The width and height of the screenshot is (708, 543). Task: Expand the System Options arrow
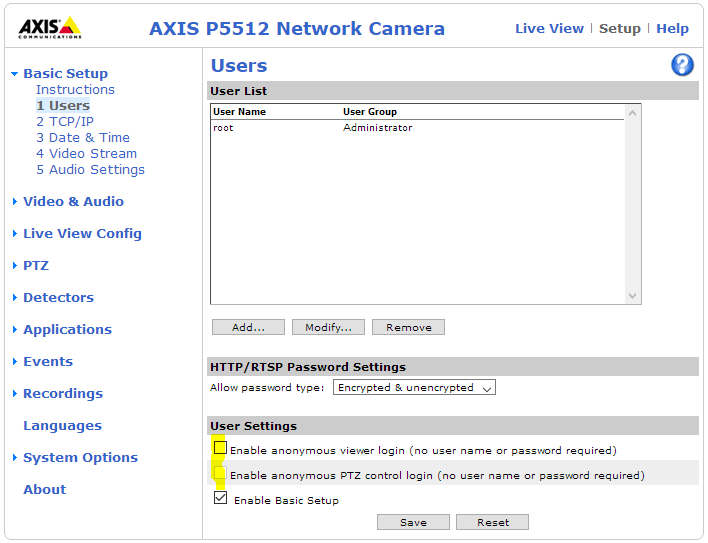pyautogui.click(x=15, y=458)
